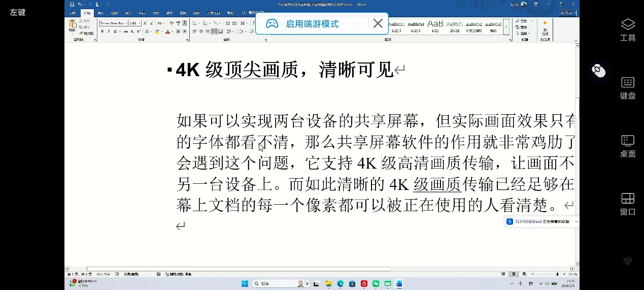The height and width of the screenshot is (290, 644).
Task: Increase the font size
Action: tap(145, 23)
